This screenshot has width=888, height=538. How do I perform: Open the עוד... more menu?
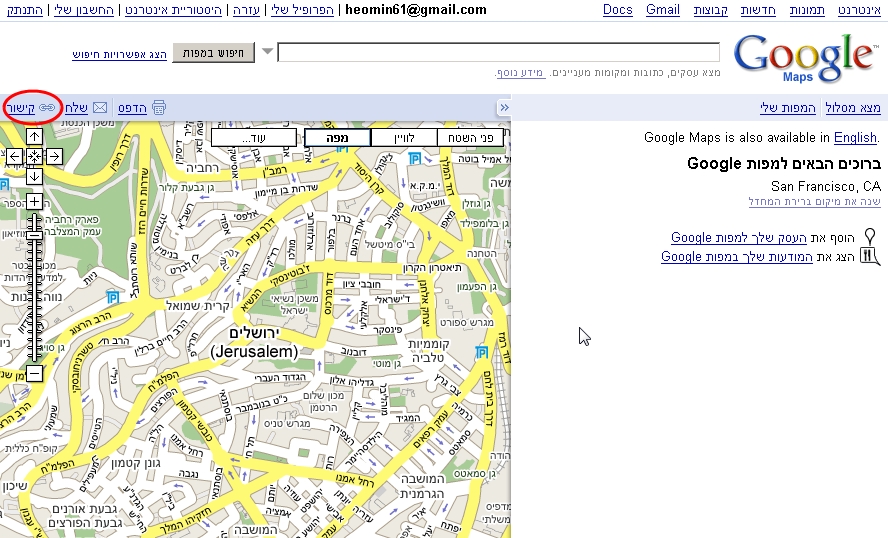pyautogui.click(x=254, y=138)
